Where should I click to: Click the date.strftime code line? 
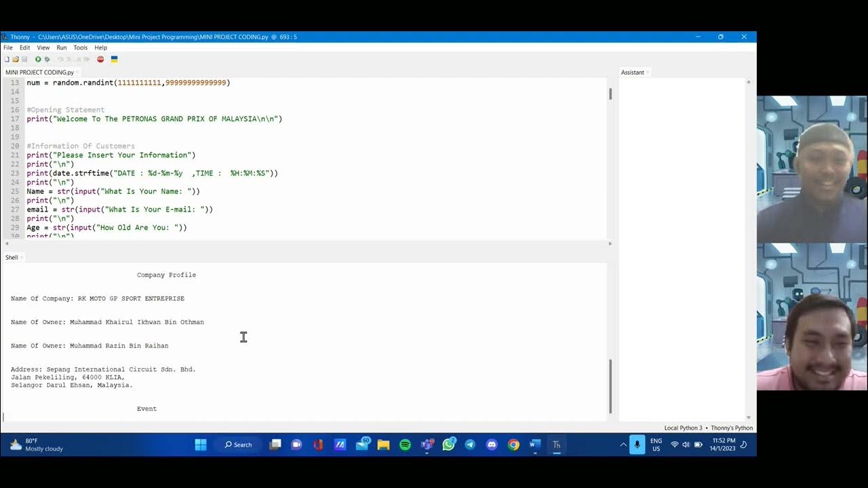tap(152, 174)
